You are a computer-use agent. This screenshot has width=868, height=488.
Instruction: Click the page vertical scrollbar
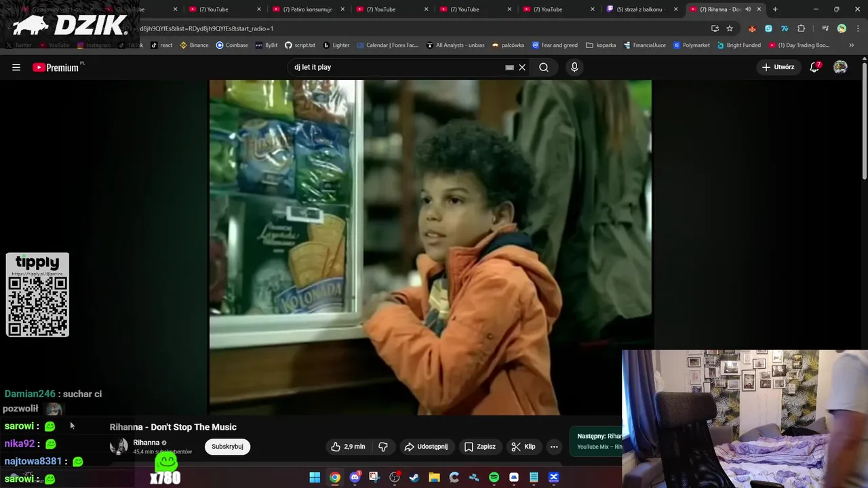864,122
